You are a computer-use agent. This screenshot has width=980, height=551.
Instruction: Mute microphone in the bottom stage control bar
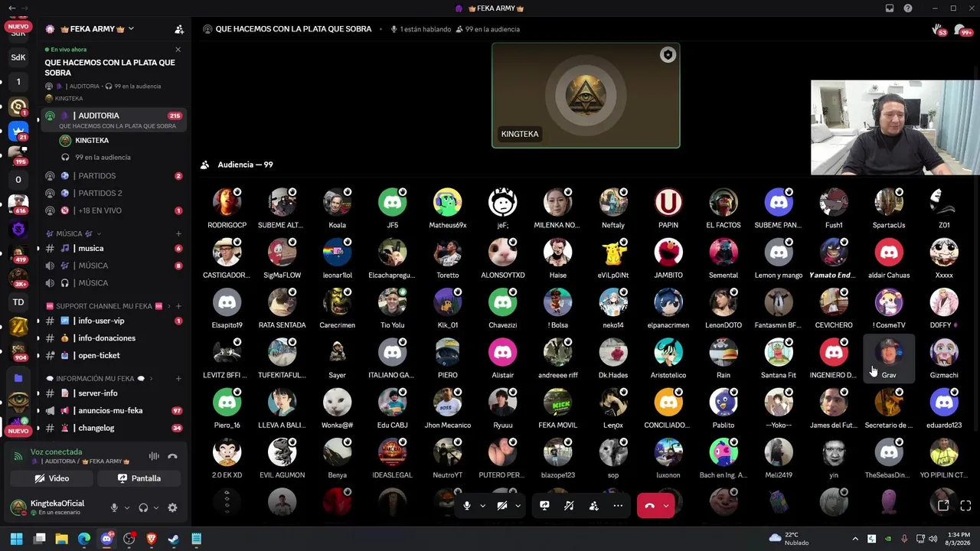[466, 506]
